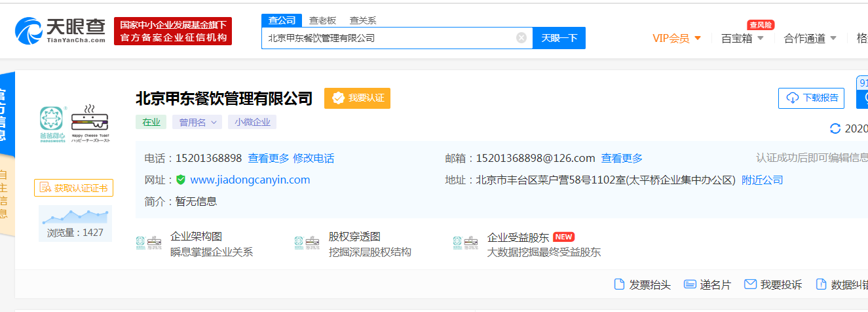Open the 自主信息 side tab
The image size is (868, 312).
tap(4, 195)
